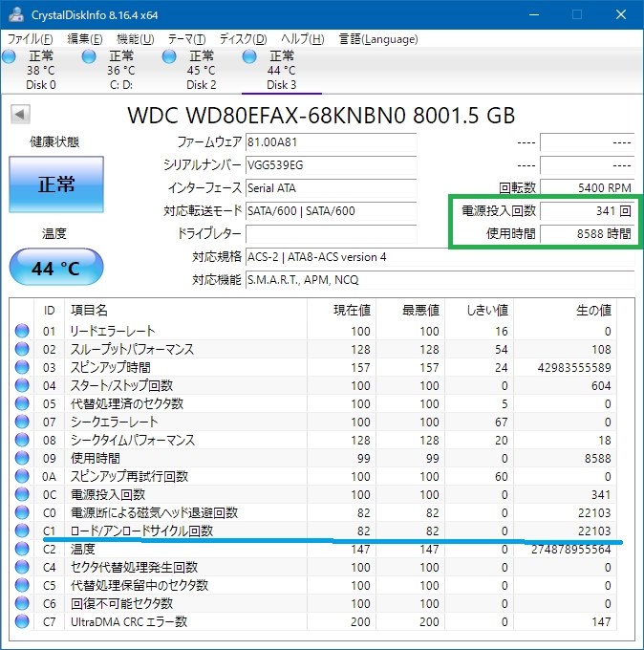
Task: Select Disk 0 at 38 °C
Action: click(40, 70)
